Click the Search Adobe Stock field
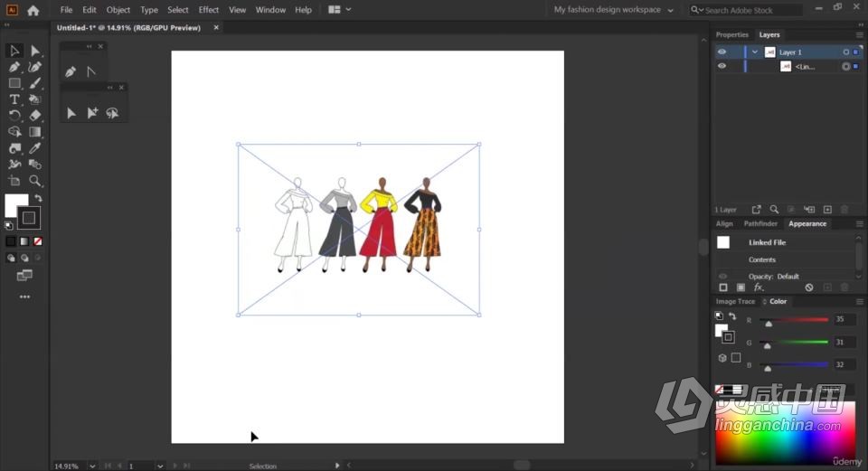The width and height of the screenshot is (868, 471). coord(750,10)
